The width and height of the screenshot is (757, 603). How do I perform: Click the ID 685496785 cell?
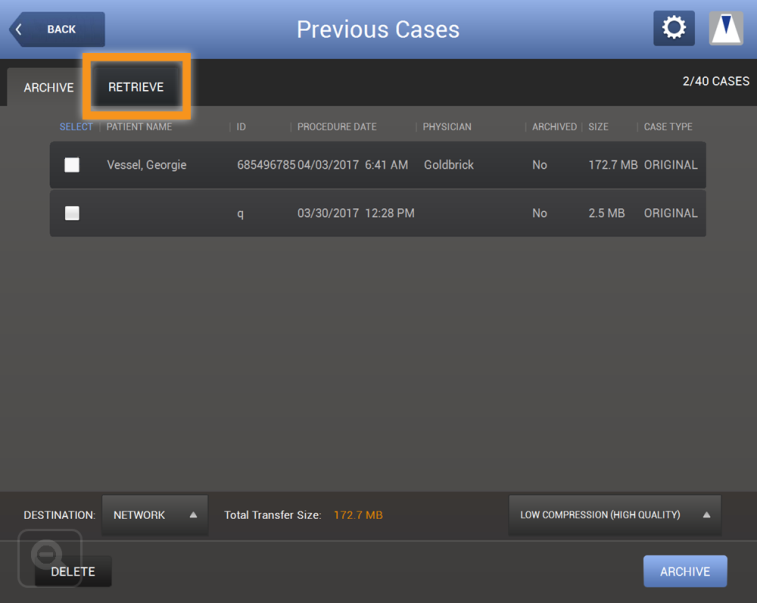266,165
